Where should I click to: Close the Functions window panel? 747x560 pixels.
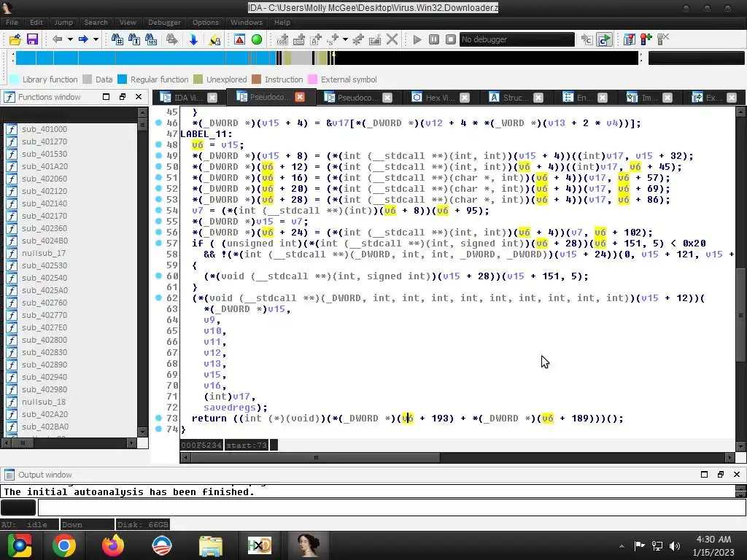(139, 97)
